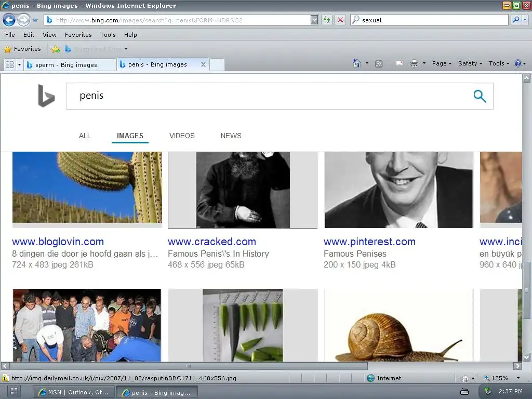Expand the address bar history dropdown

coord(314,20)
